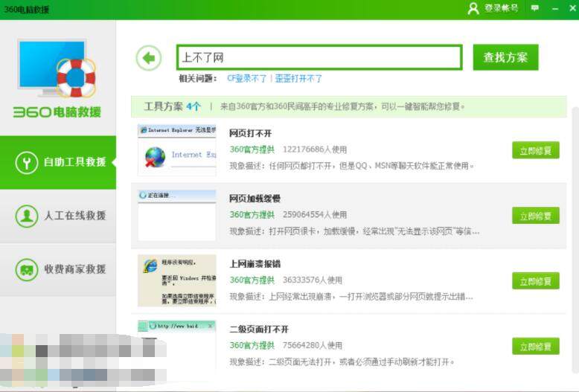Click the 查找方案 search button
The width and height of the screenshot is (579, 392).
pyautogui.click(x=505, y=57)
